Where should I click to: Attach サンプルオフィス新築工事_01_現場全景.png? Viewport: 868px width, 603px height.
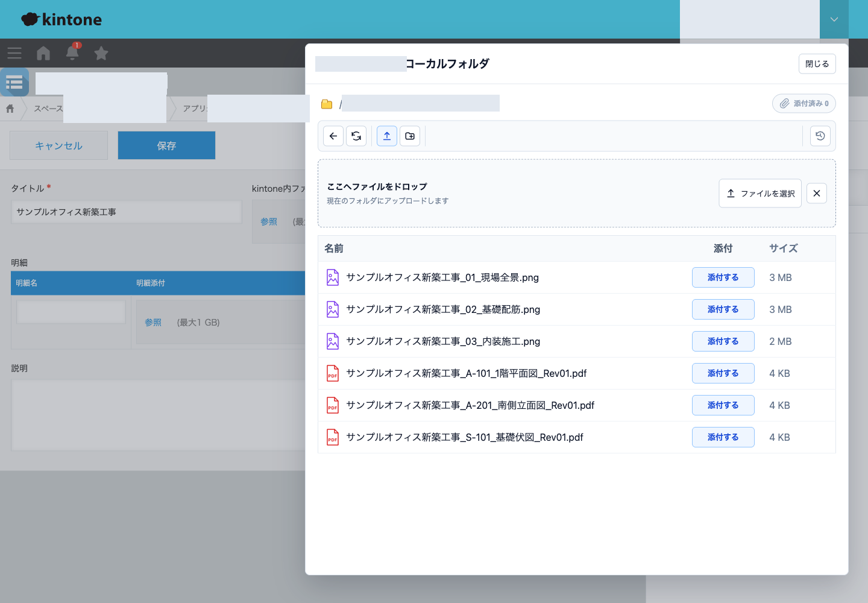(723, 277)
